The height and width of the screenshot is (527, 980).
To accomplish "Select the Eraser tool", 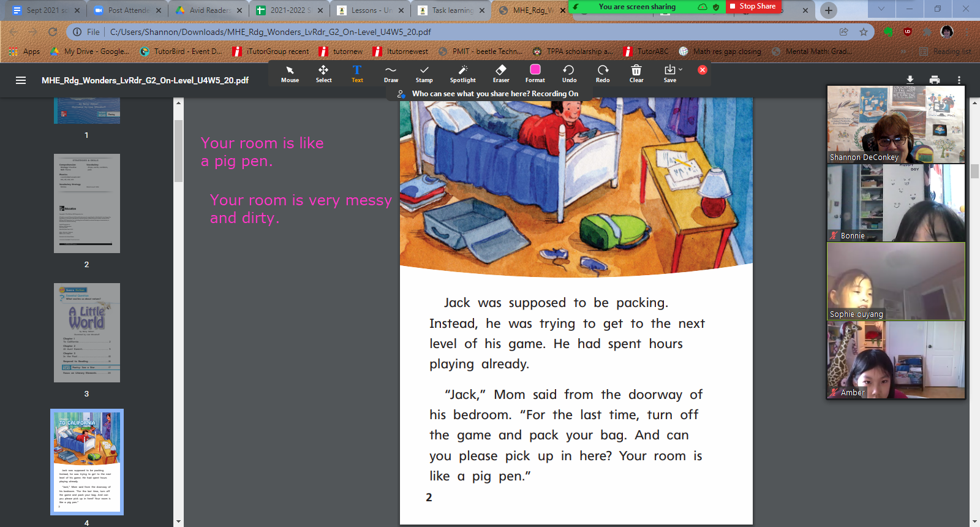I will point(501,74).
